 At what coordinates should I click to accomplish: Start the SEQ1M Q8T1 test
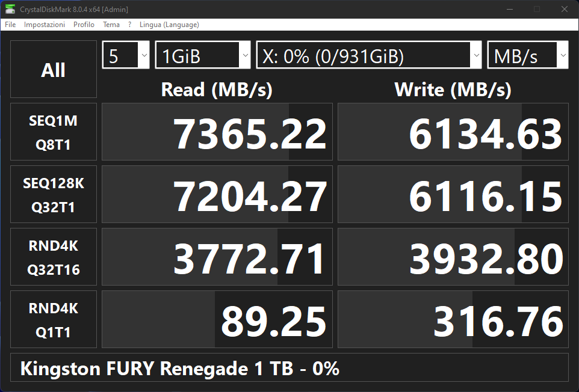[54, 132]
